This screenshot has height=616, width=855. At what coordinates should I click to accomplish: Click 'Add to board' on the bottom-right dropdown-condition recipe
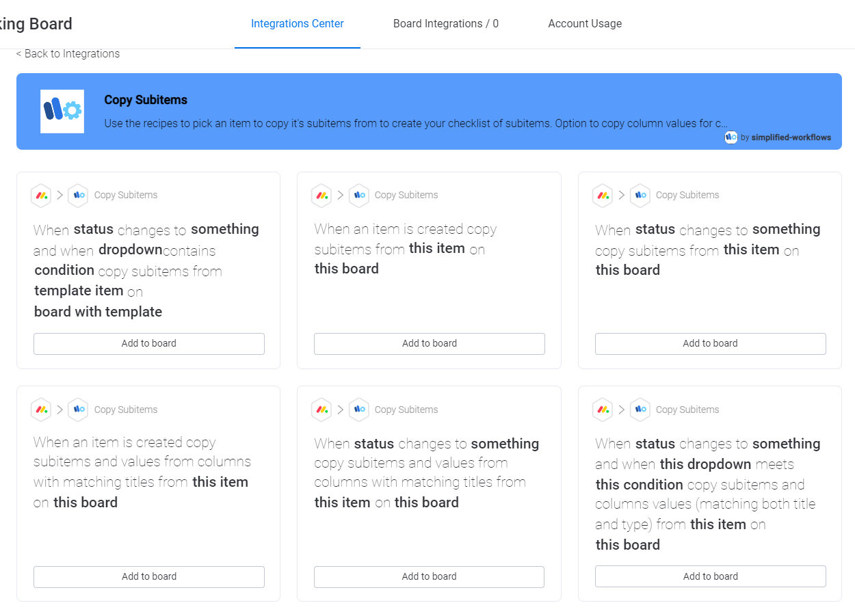710,576
